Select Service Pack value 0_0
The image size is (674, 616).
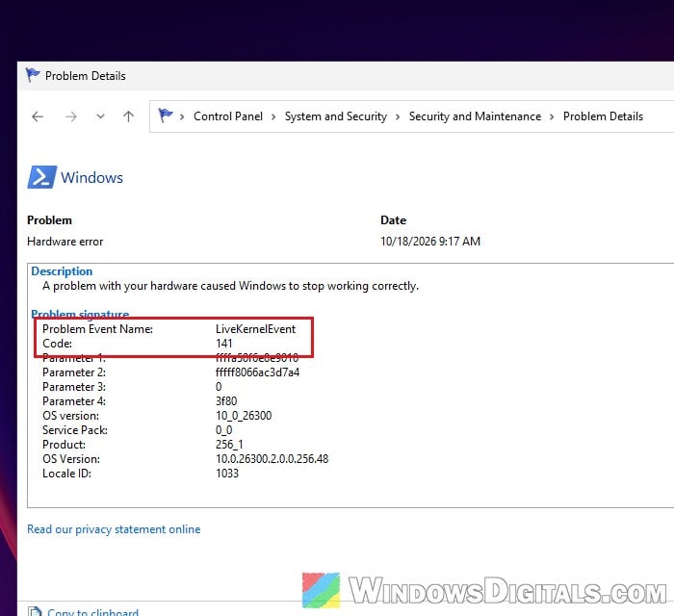pyautogui.click(x=224, y=430)
